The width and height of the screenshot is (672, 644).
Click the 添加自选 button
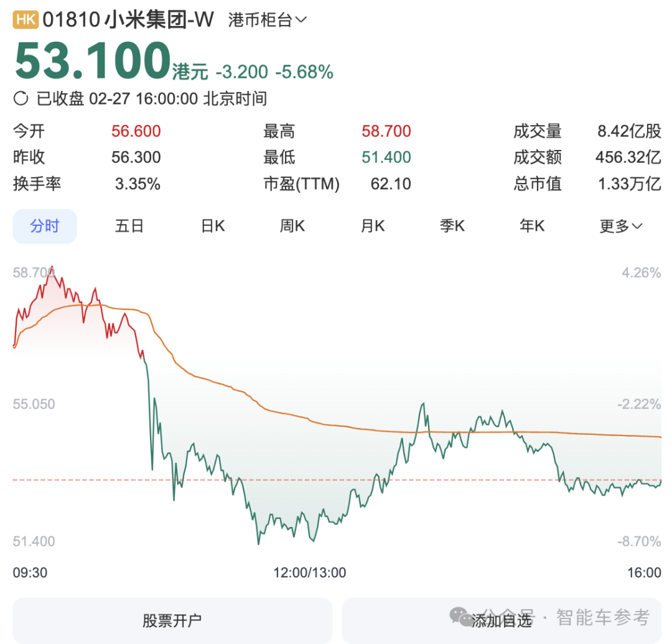point(502,620)
